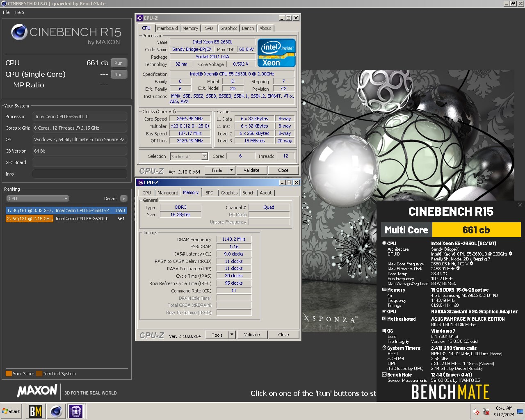Open the network status tray icon

(x=486, y=411)
